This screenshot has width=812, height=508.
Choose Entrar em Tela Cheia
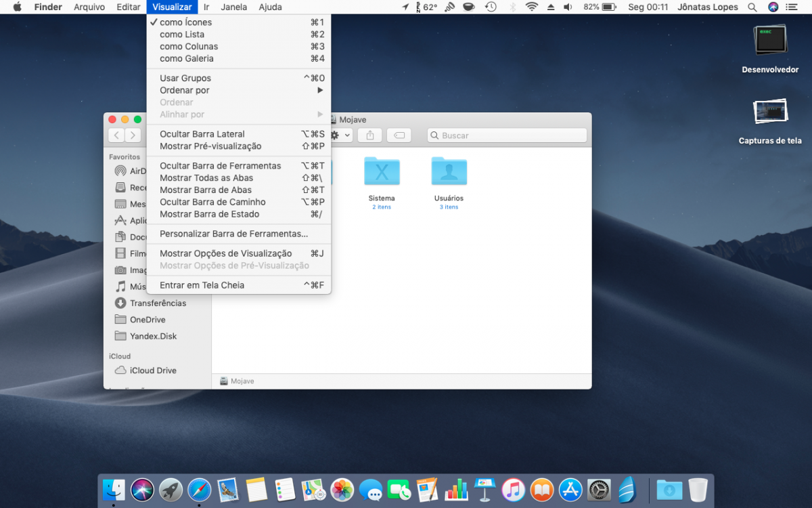click(x=239, y=286)
